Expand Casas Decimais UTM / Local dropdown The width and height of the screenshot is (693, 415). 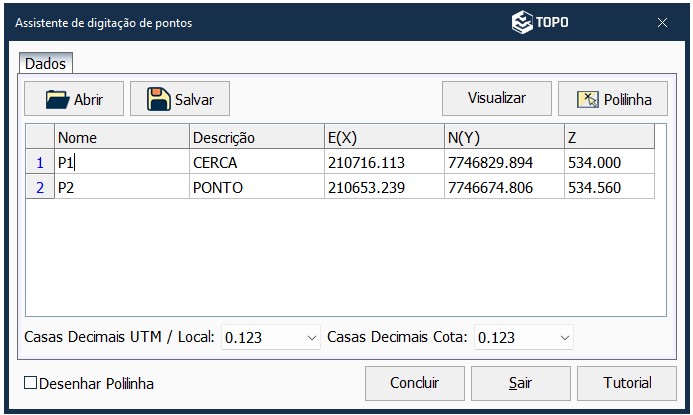pos(309,338)
